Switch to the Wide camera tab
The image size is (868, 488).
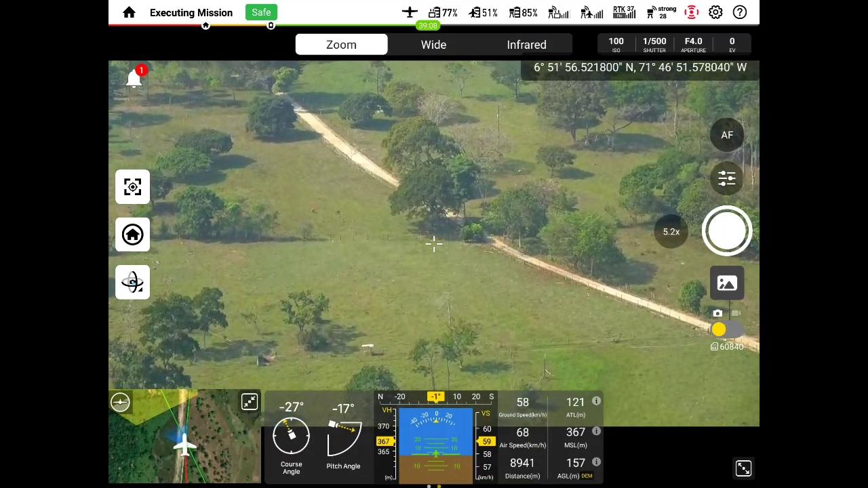(x=433, y=45)
